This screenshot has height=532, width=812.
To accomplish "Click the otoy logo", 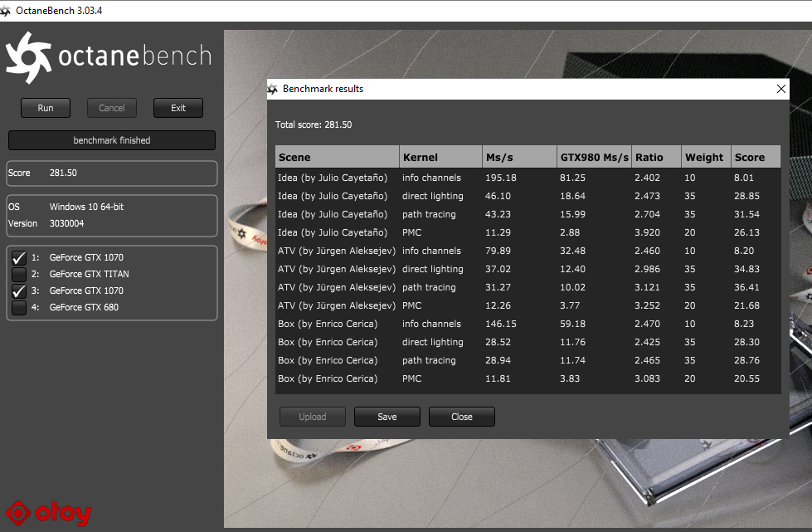I will [x=48, y=514].
